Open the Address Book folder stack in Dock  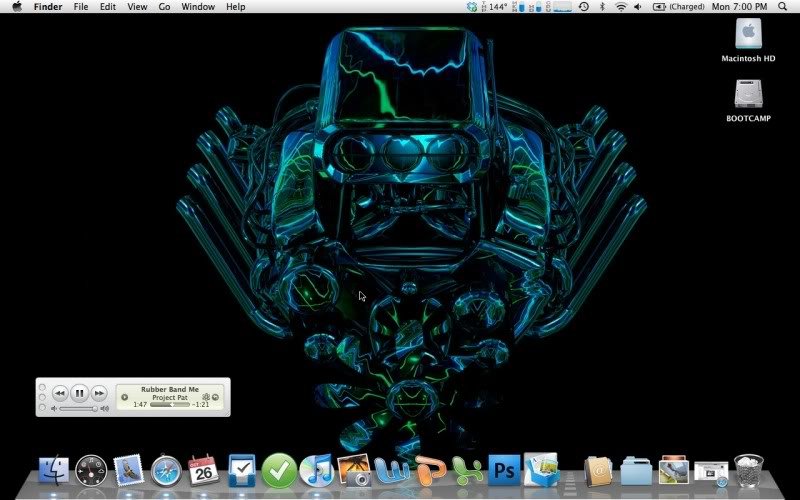pyautogui.click(x=598, y=471)
